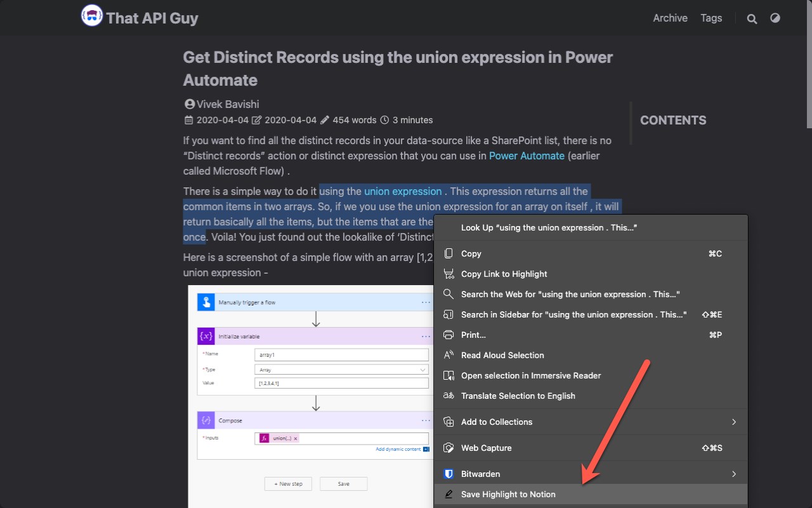
Task: Expand the Bitwarden submenu
Action: tap(591, 474)
